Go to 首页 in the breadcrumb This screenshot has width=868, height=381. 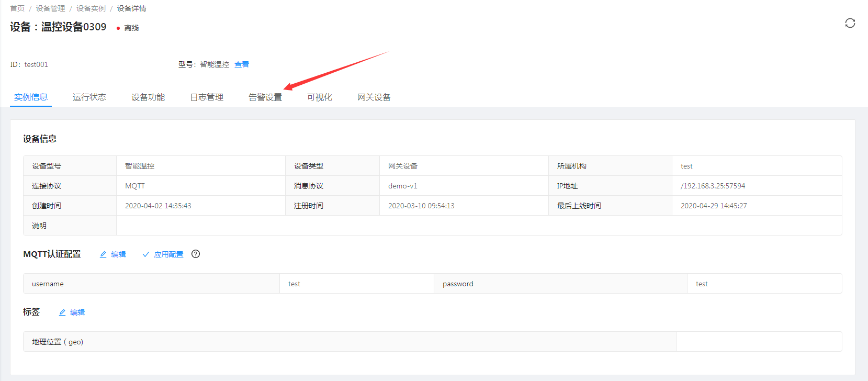click(17, 8)
